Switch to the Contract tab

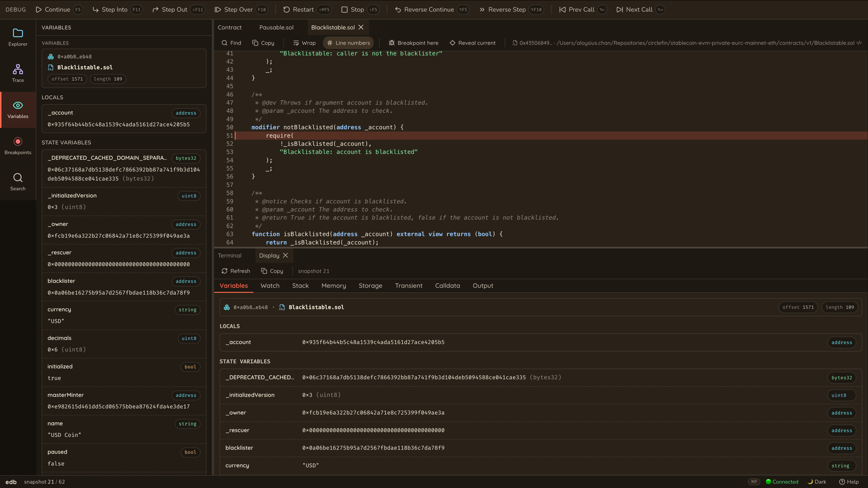[x=230, y=27]
